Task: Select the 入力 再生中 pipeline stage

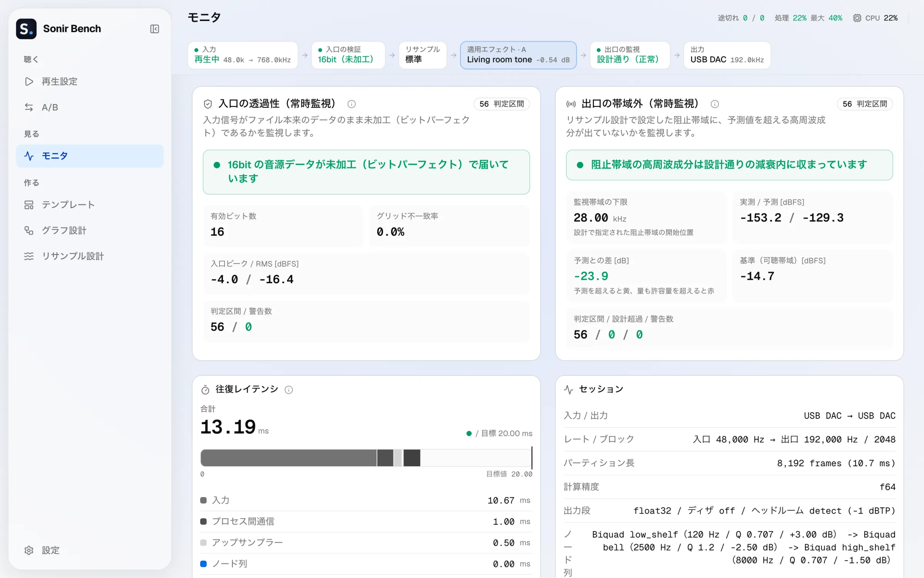Action: pyautogui.click(x=243, y=55)
